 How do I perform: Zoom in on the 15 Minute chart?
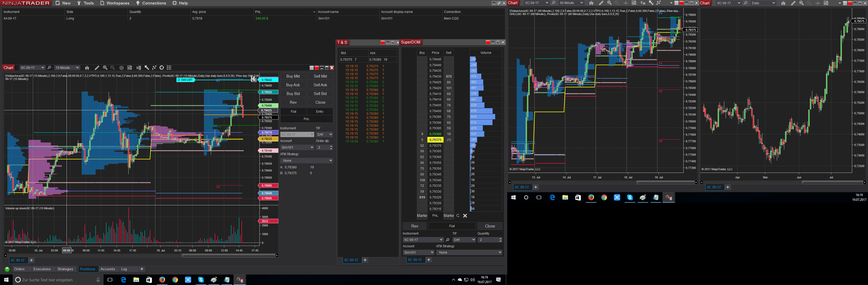pyautogui.click(x=105, y=68)
